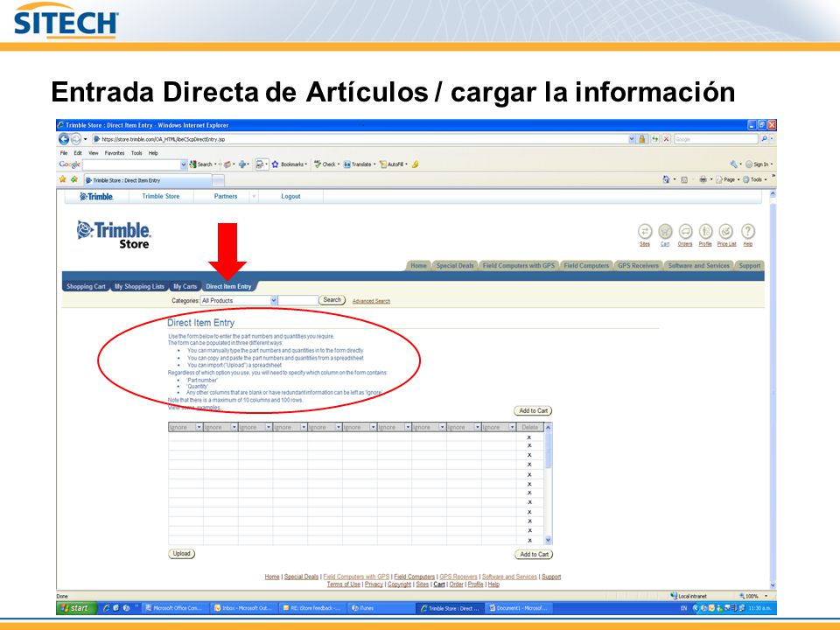Viewport: 840px width, 630px height.
Task: Select the Direct Item Entry tab
Action: tap(228, 287)
